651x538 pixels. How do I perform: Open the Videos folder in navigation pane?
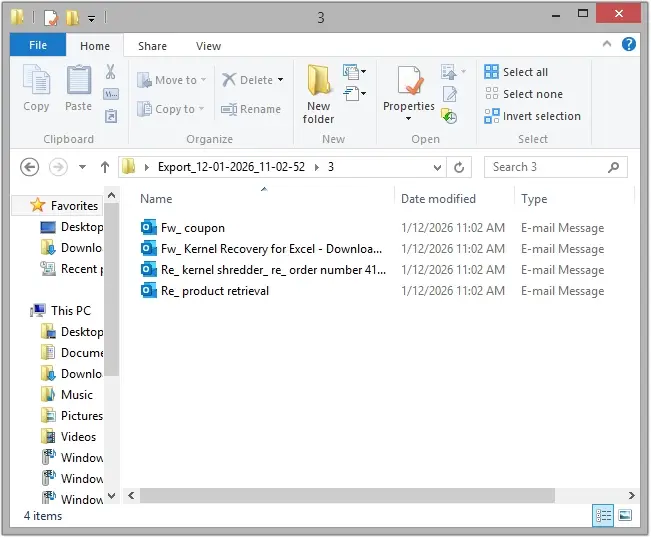point(69,437)
